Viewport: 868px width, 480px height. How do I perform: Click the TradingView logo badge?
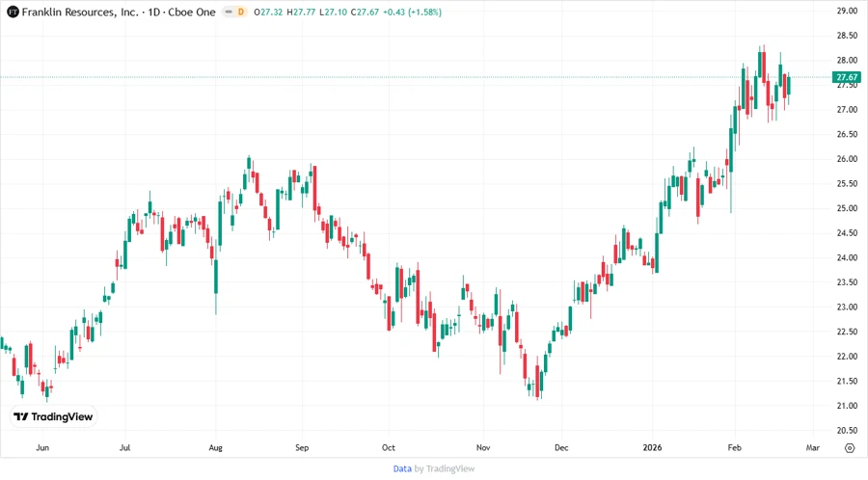pos(54,416)
